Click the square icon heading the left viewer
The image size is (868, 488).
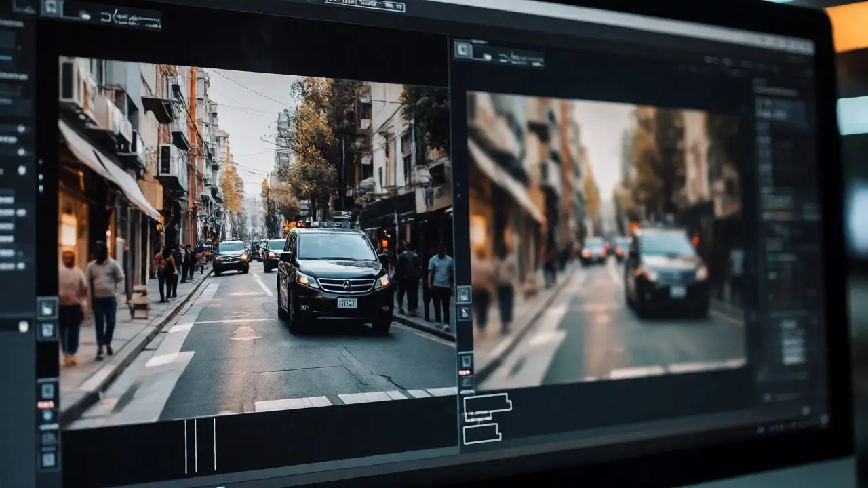(x=50, y=8)
